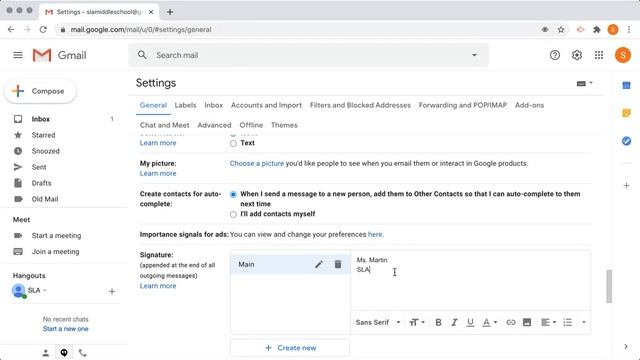The image size is (640, 360).
Task: Open the Settings gear icon
Action: point(577,55)
